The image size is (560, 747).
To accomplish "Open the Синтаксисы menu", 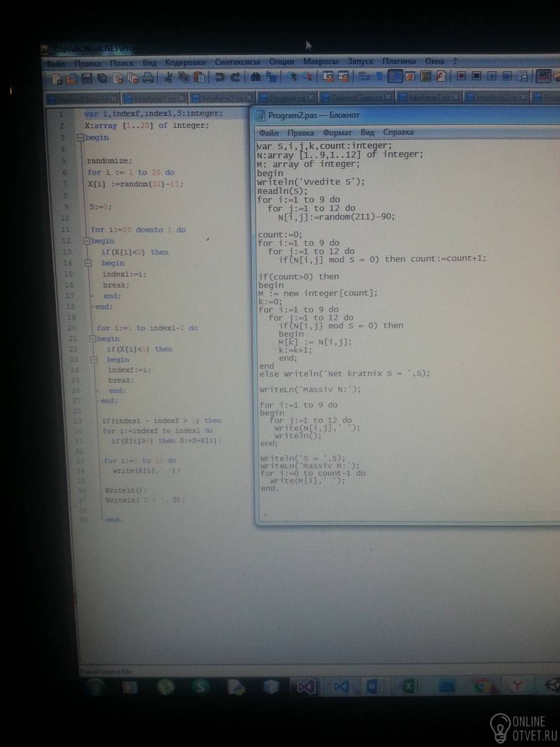I will tap(237, 62).
